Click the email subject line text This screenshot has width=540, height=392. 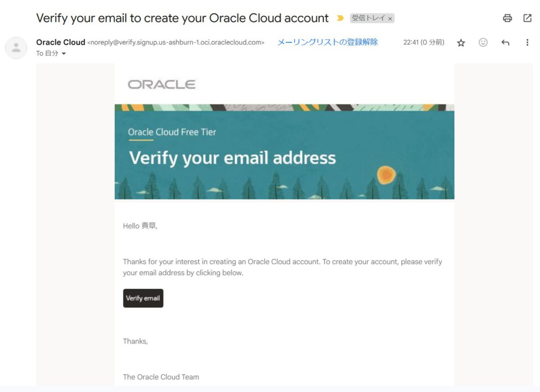click(x=181, y=17)
